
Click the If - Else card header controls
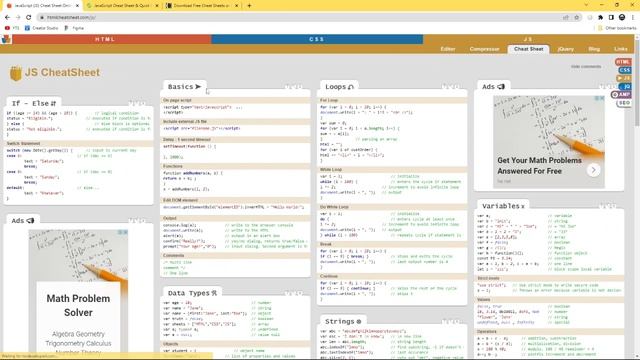(x=137, y=103)
